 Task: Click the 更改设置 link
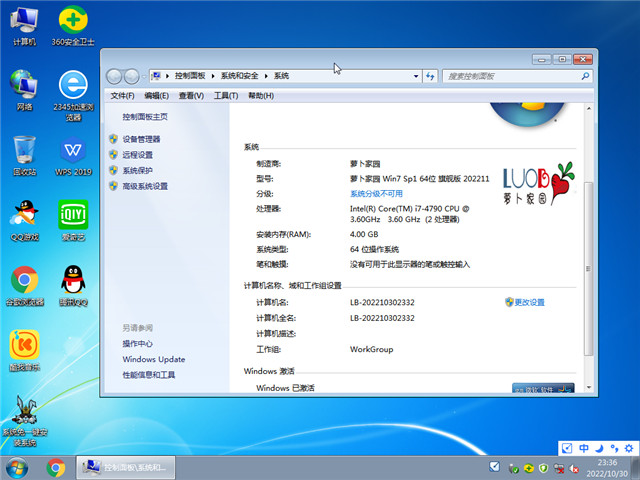529,302
